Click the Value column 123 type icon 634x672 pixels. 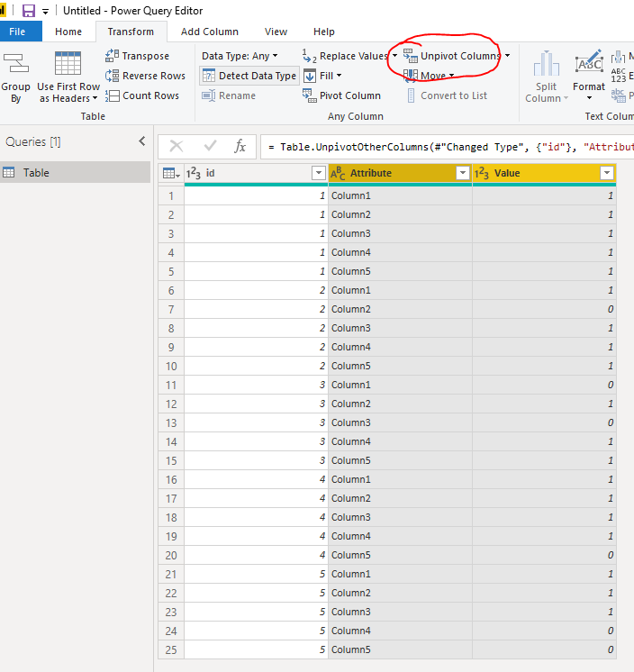[482, 173]
